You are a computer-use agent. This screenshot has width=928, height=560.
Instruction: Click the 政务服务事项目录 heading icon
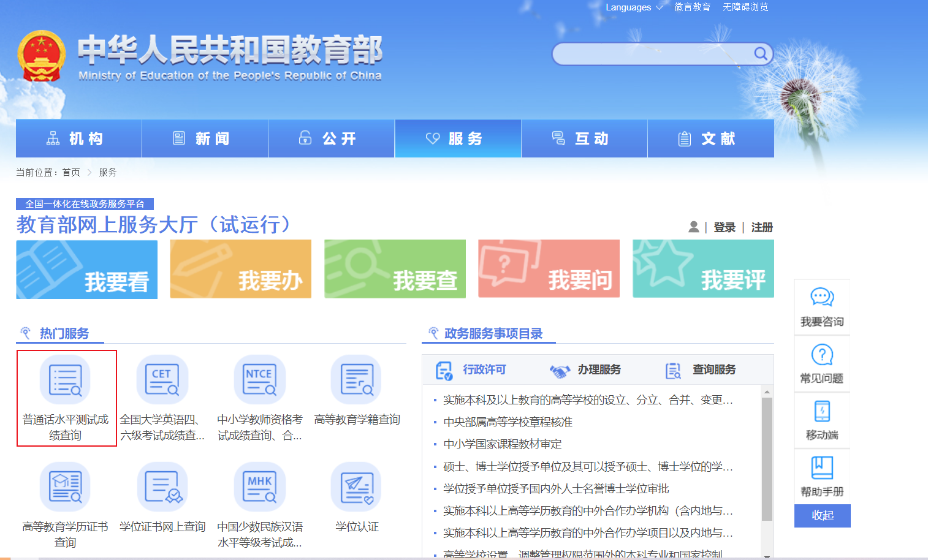(433, 333)
